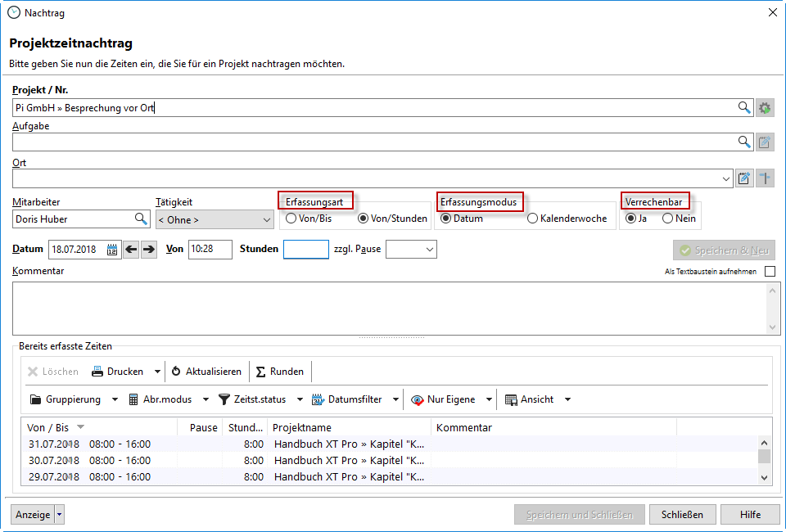Open project settings gear icon
This screenshot has height=532, width=786.
(x=765, y=107)
